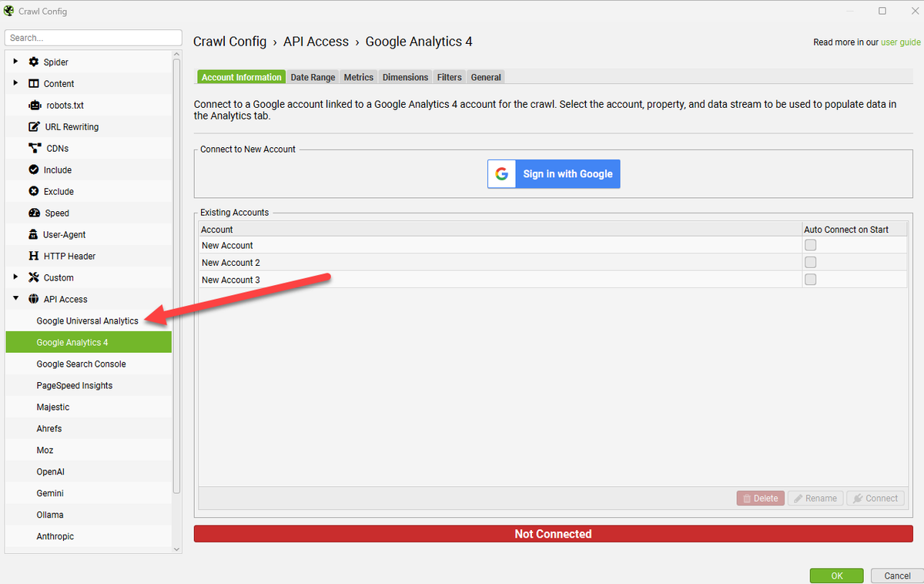Click the Connect account button

875,498
